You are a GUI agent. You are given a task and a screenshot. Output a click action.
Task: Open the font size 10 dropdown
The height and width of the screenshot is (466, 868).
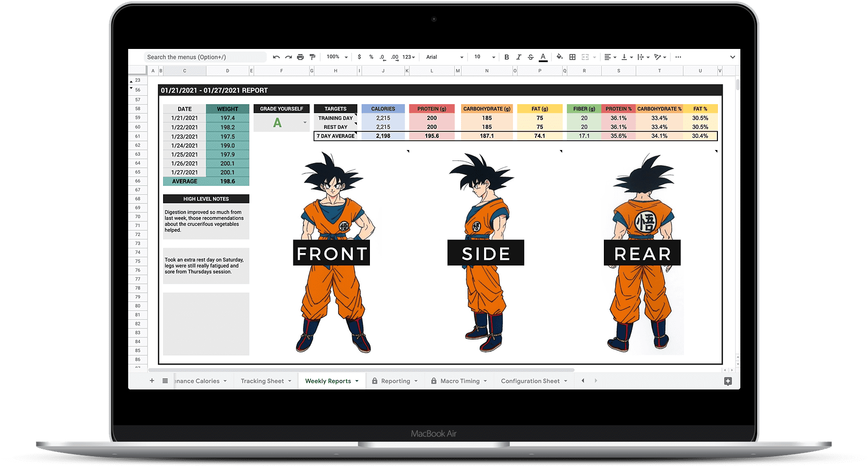click(x=484, y=57)
